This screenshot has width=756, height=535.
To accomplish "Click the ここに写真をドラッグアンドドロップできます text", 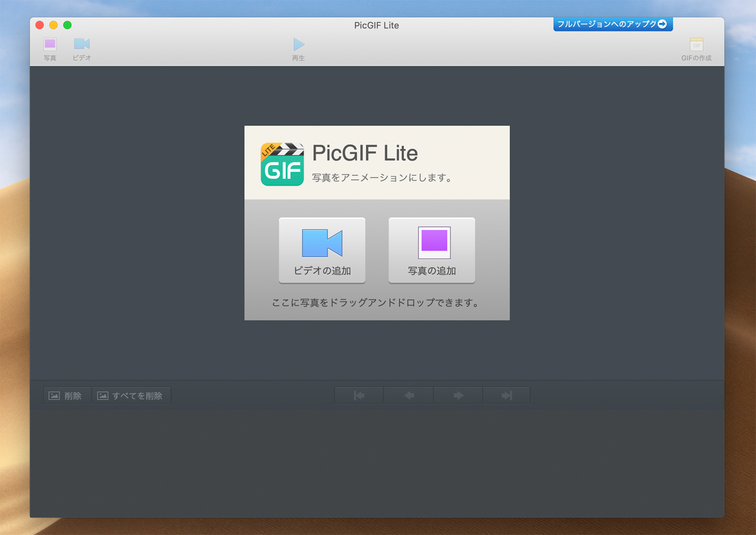I will [x=376, y=303].
